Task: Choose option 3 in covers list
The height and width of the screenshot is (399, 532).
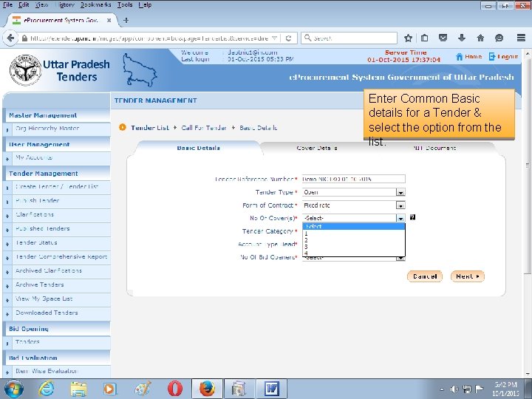Action: [353, 247]
